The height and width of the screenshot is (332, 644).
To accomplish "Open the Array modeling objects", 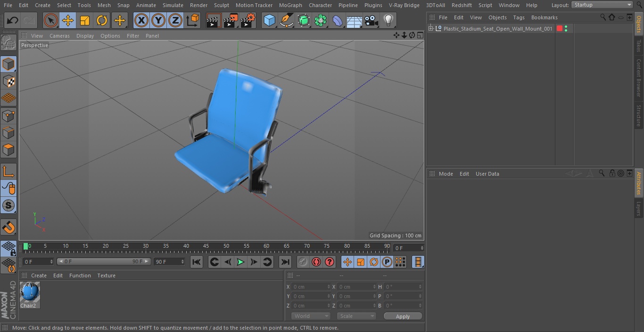I will coord(321,20).
